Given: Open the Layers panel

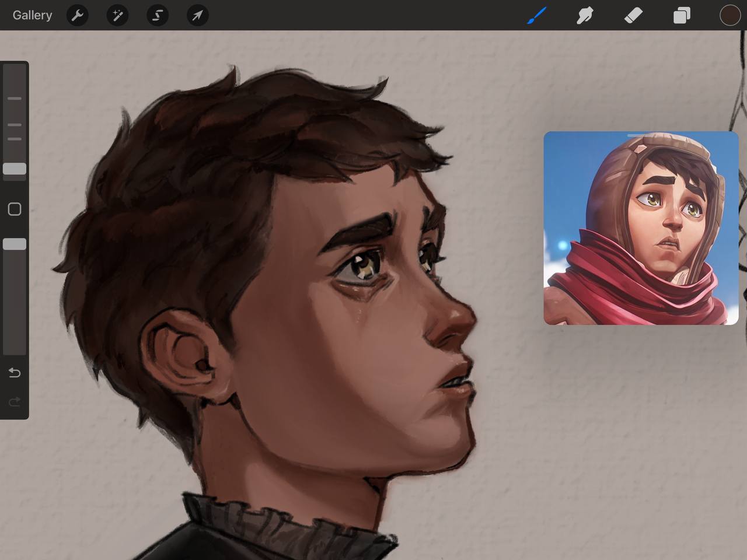Looking at the screenshot, I should [x=682, y=15].
